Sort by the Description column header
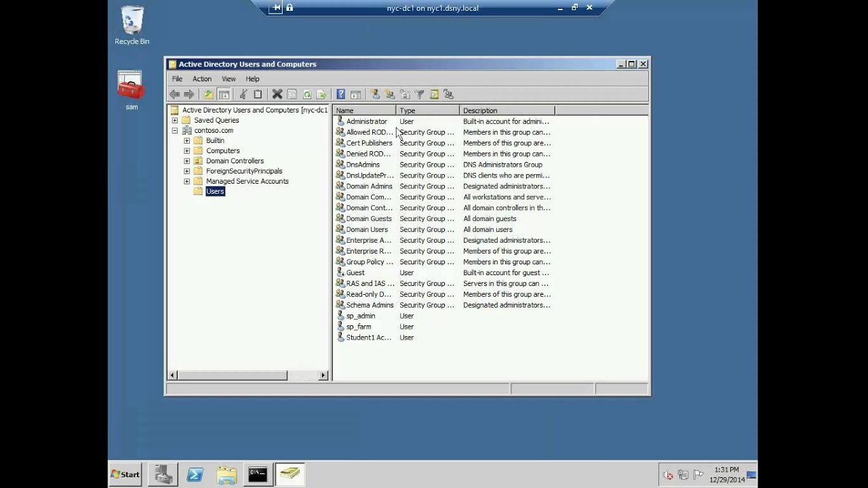Screen dimensions: 868x488 [507, 110]
